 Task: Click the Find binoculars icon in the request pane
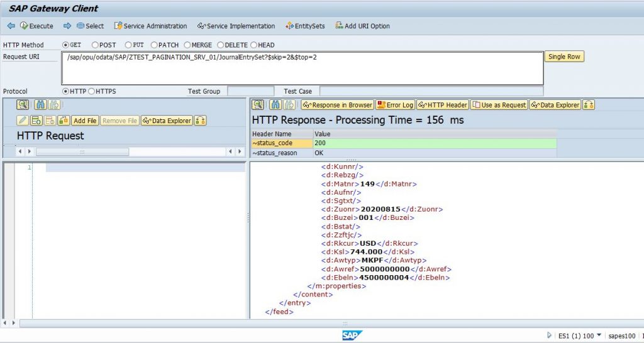click(40, 105)
